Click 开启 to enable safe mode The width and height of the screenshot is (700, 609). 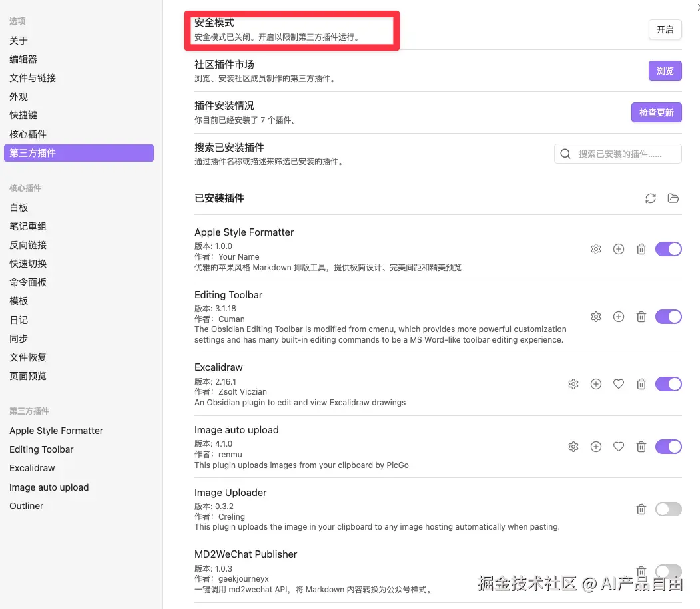pyautogui.click(x=665, y=29)
